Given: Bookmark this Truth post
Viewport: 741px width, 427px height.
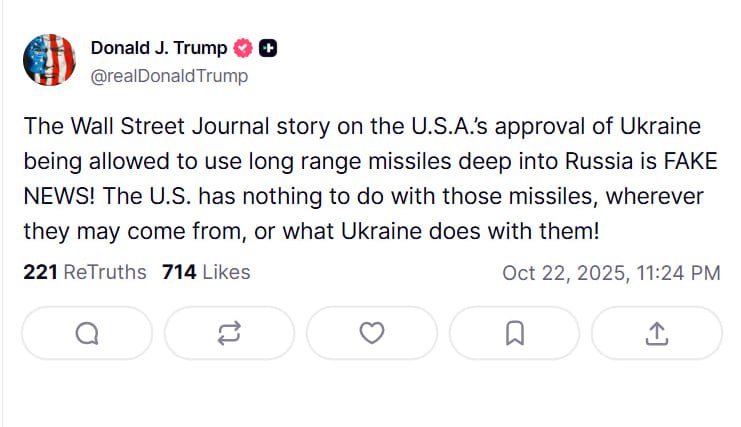Looking at the screenshot, I should (x=514, y=333).
